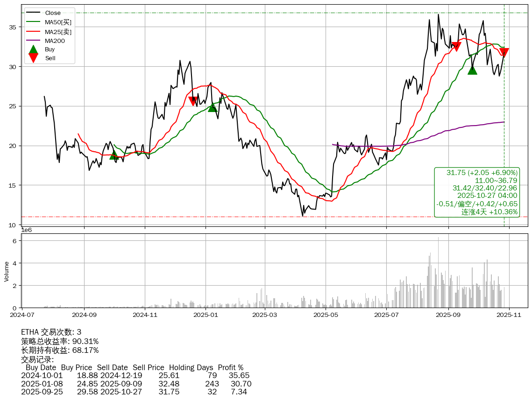Click the green Buy triangle in the legend
The image size is (532, 400).
(x=33, y=49)
